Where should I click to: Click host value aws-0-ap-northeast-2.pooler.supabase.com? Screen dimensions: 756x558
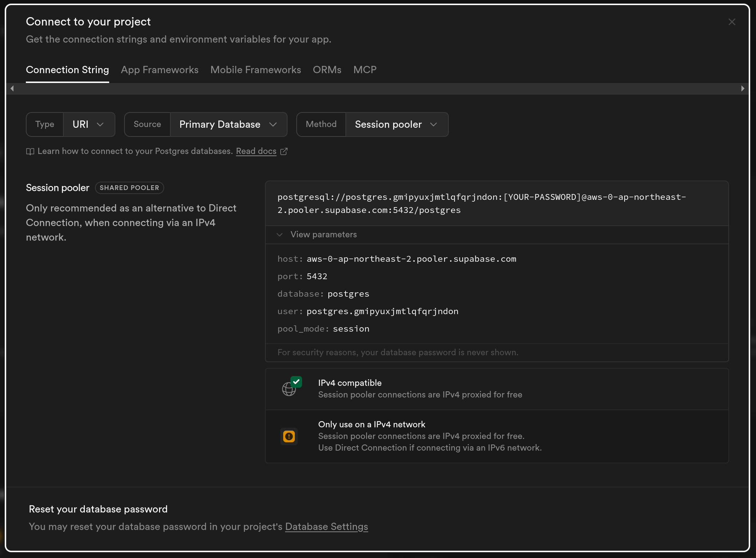pos(411,259)
